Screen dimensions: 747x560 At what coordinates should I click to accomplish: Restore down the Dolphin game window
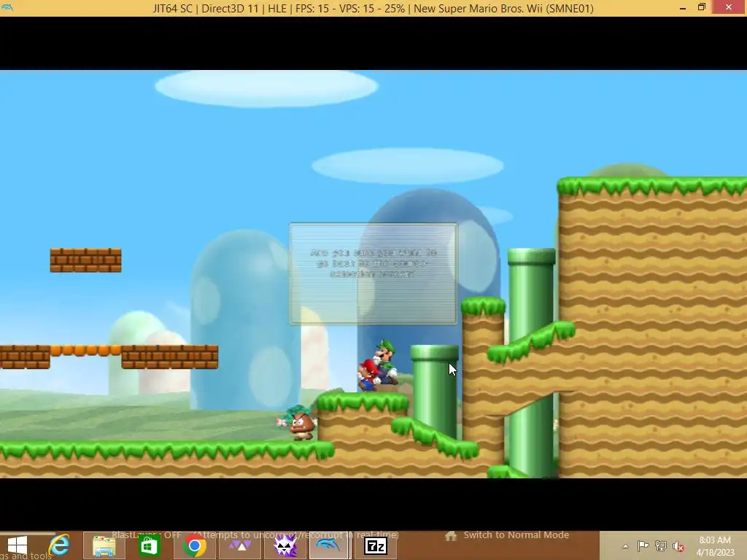[x=702, y=7]
